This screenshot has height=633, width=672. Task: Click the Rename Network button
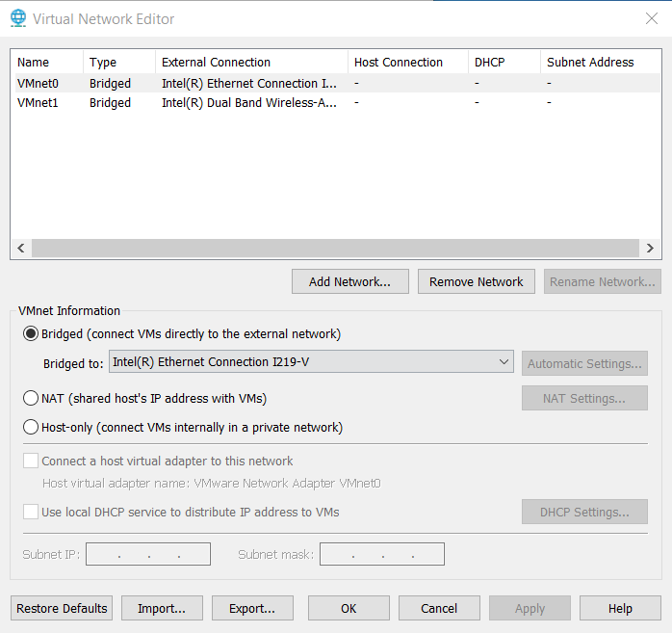tap(602, 281)
